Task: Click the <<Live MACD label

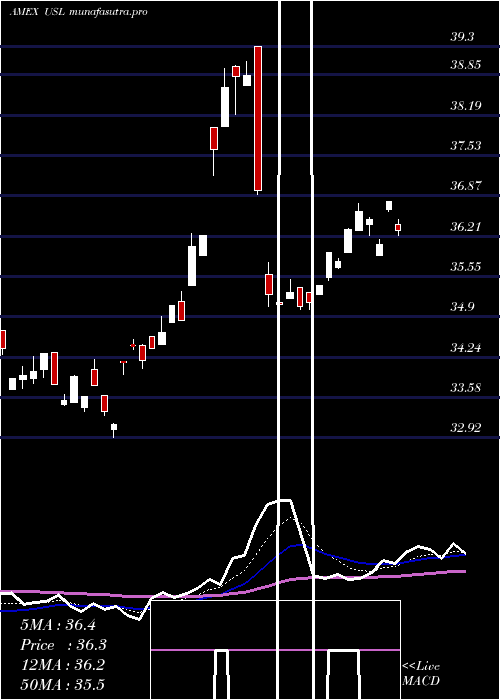Action: [x=421, y=674]
